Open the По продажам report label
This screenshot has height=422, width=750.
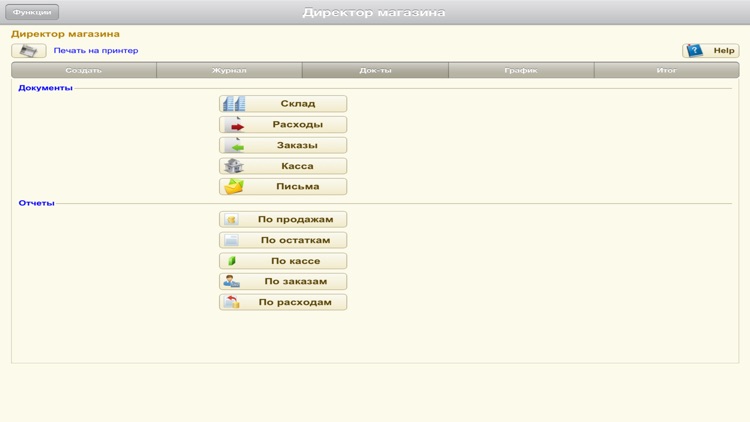coord(296,220)
